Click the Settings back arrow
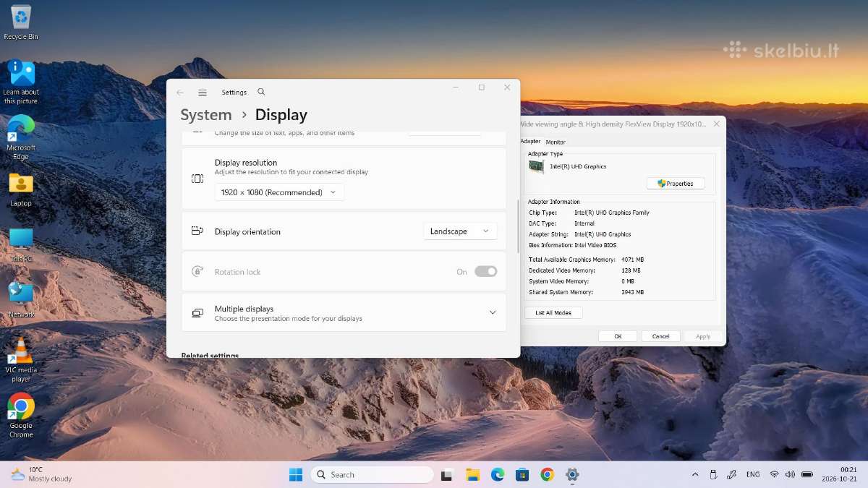 pyautogui.click(x=180, y=93)
